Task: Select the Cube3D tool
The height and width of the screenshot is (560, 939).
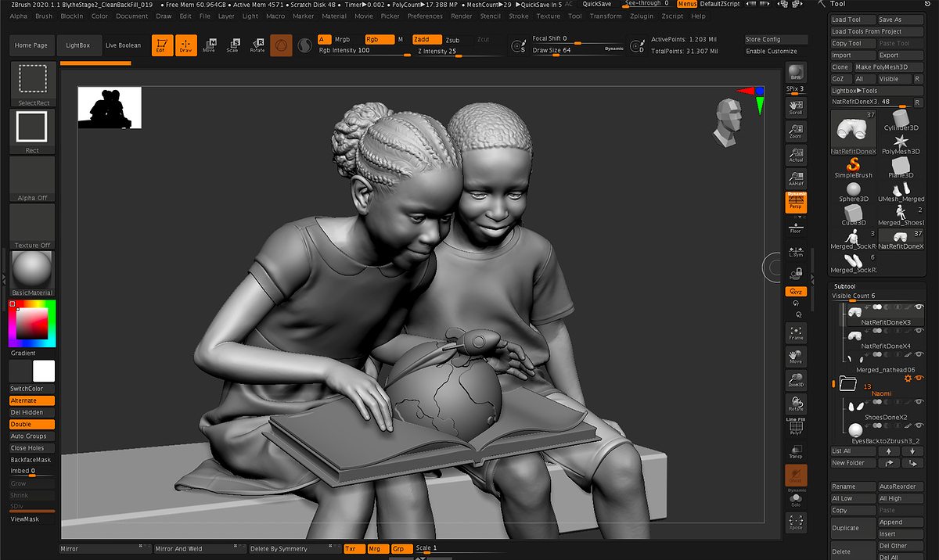Action: (853, 214)
